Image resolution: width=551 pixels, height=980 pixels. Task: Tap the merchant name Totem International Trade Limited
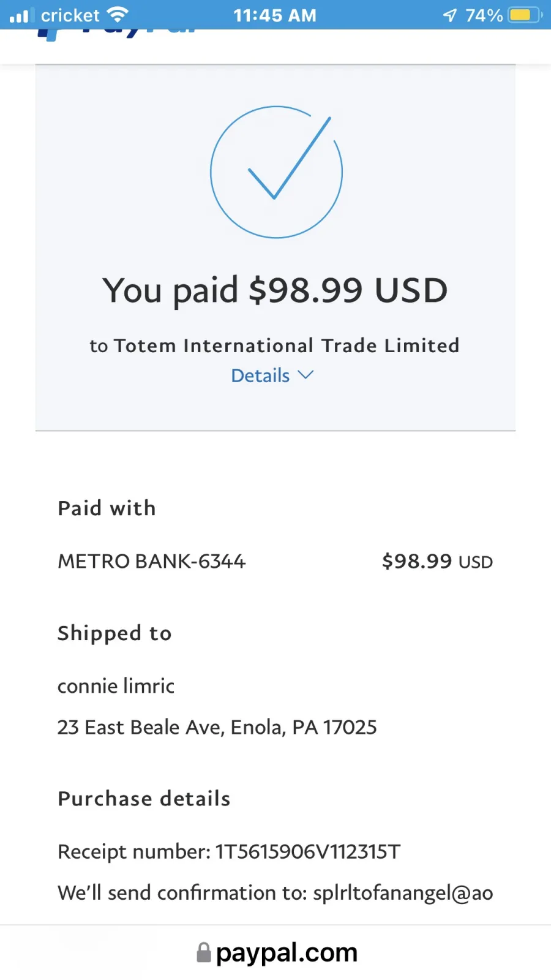(287, 345)
